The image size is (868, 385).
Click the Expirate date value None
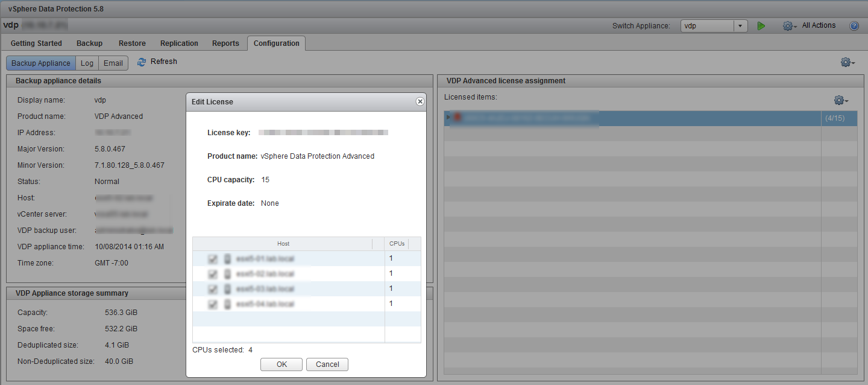pos(270,203)
